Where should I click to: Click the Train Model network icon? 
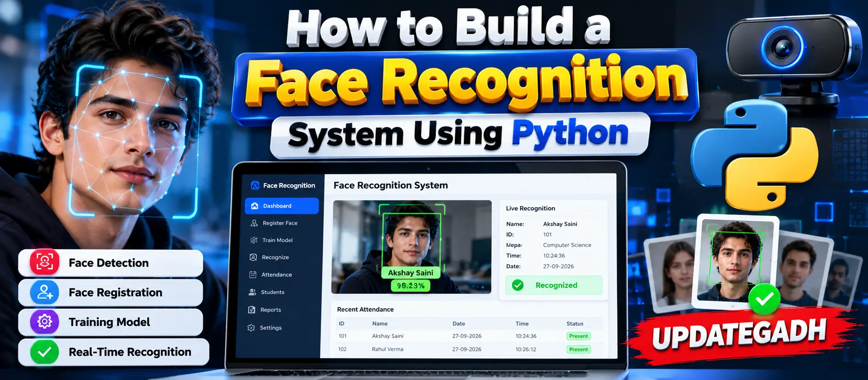pos(254,240)
